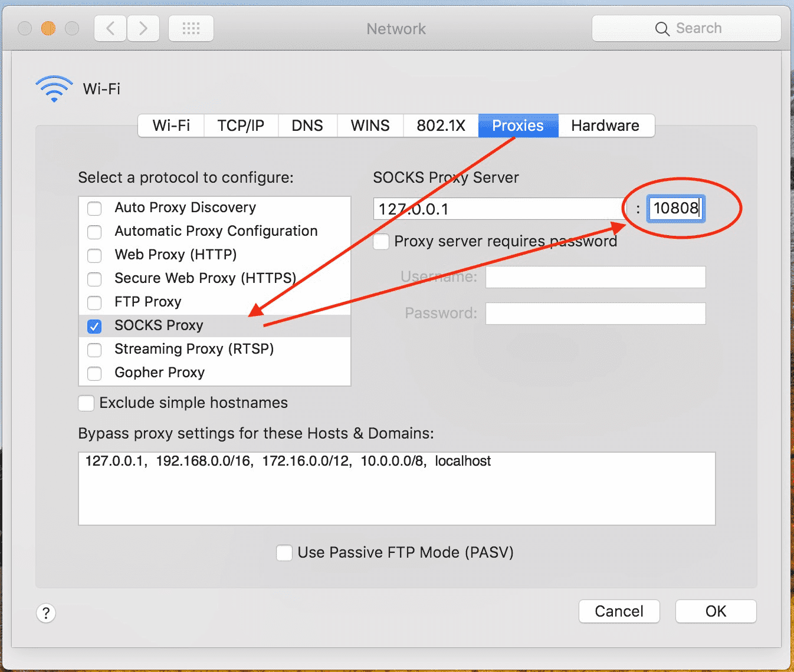Enable Web Proxy (HTTP) checkbox
The image size is (794, 672).
click(x=94, y=255)
